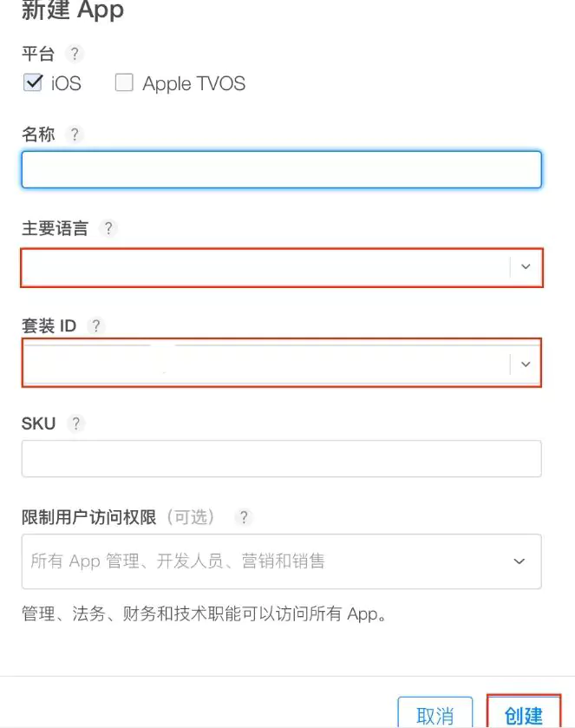Focus the empty 名称 input field

pos(281,169)
